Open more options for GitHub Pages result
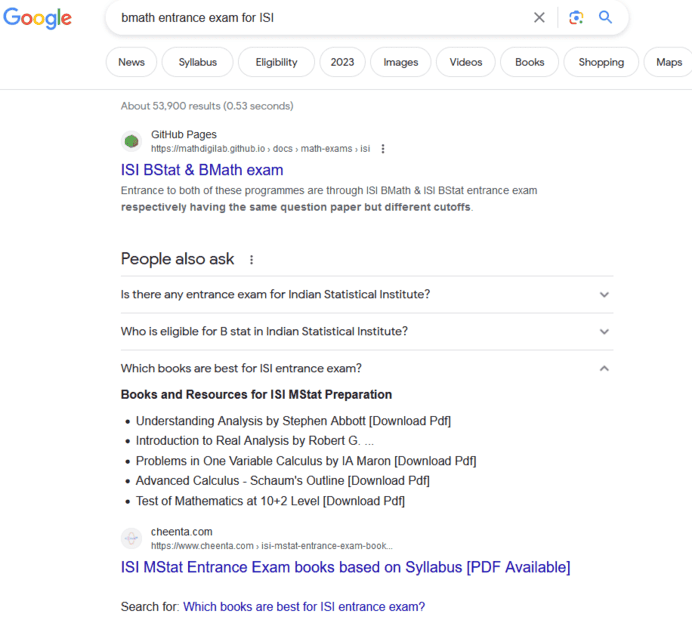 (383, 149)
